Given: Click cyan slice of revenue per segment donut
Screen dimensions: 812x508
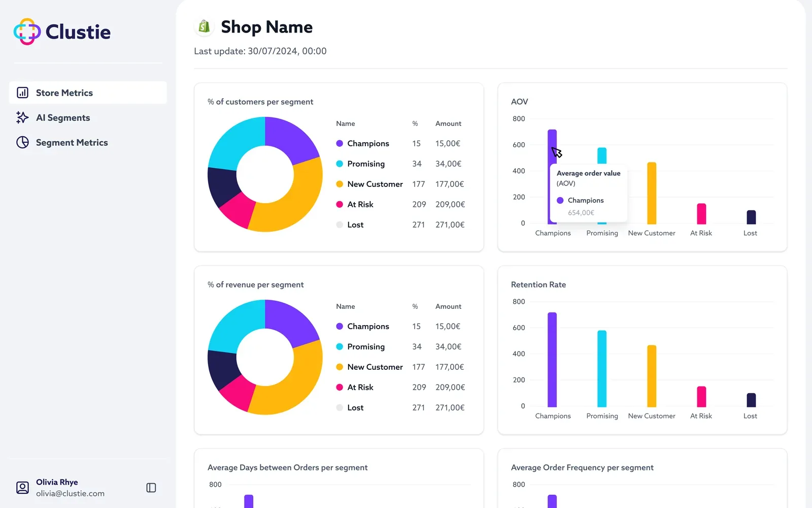Looking at the screenshot, I should click(233, 328).
